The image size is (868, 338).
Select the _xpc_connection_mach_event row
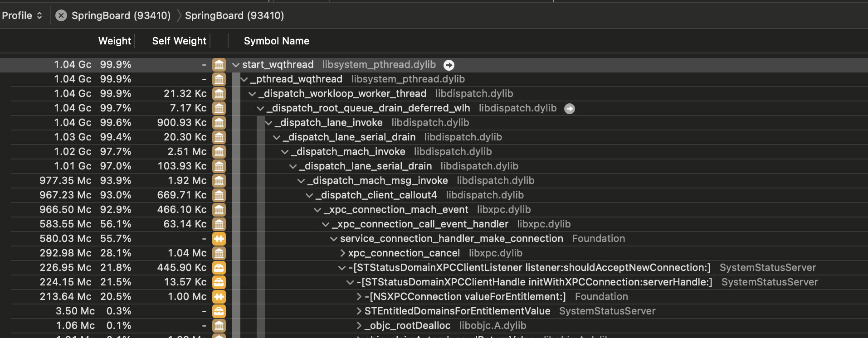pos(395,210)
